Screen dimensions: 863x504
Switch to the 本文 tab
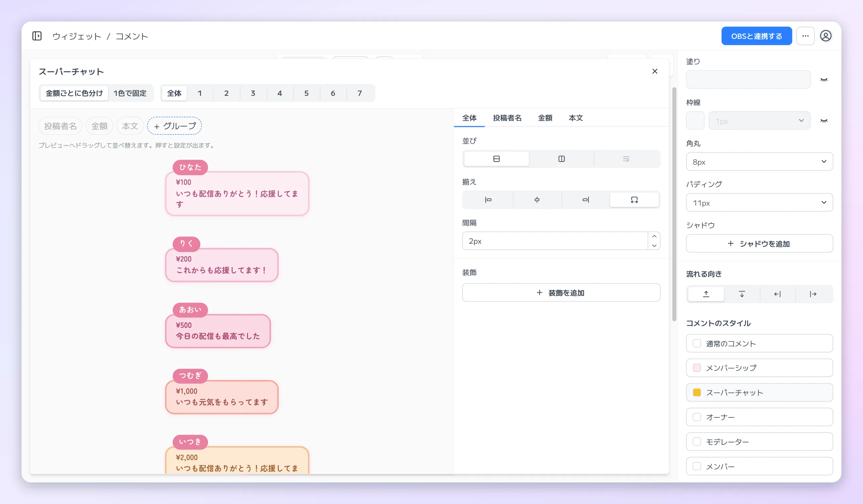click(x=576, y=118)
